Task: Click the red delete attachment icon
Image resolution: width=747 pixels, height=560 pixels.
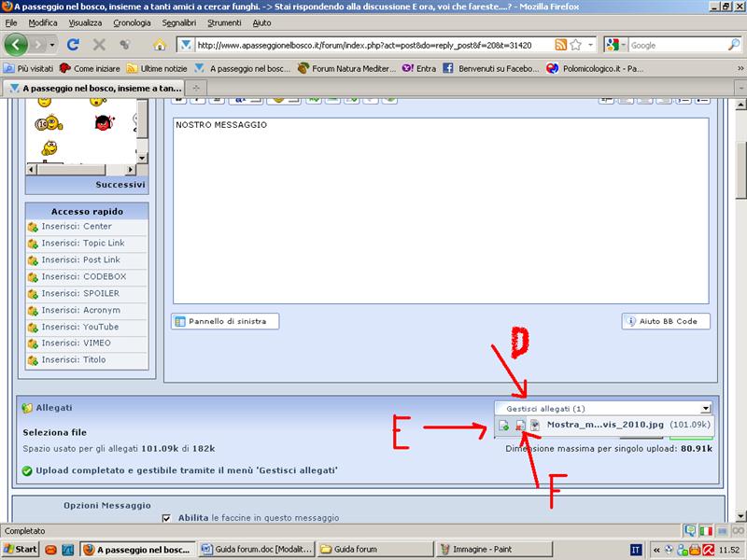Action: [x=519, y=426]
